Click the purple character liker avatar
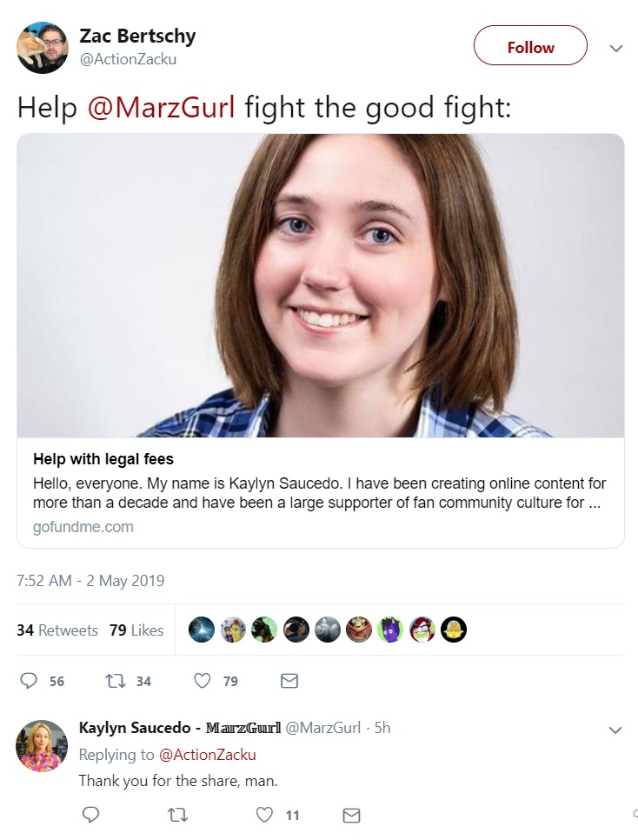Image resolution: width=638 pixels, height=840 pixels. click(x=390, y=630)
